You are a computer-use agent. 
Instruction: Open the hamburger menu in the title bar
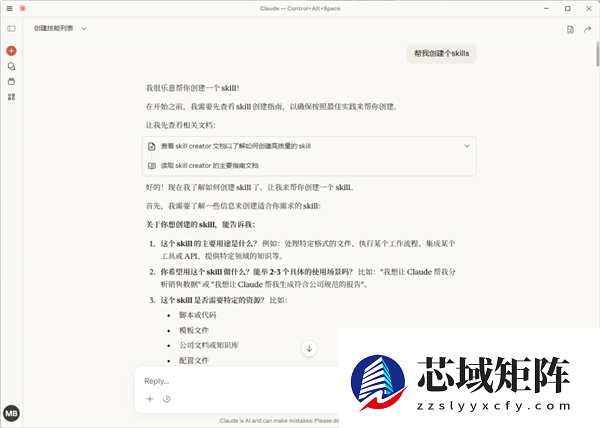[10, 8]
